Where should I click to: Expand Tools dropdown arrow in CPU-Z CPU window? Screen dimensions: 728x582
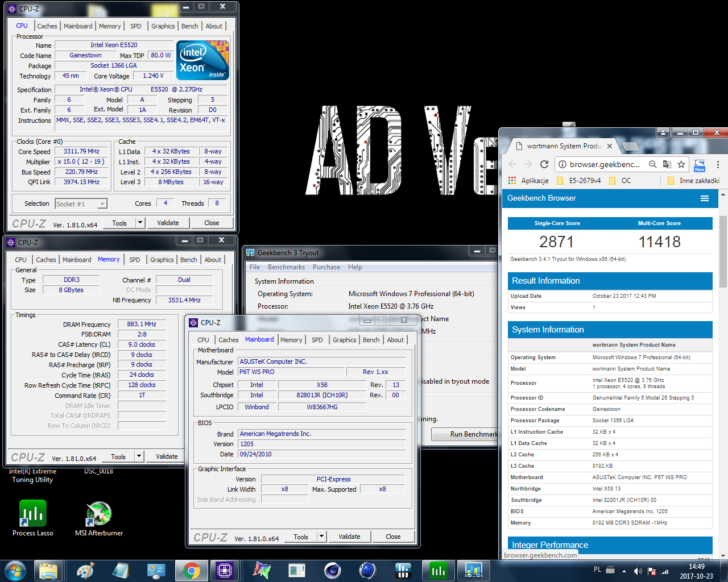(140, 223)
